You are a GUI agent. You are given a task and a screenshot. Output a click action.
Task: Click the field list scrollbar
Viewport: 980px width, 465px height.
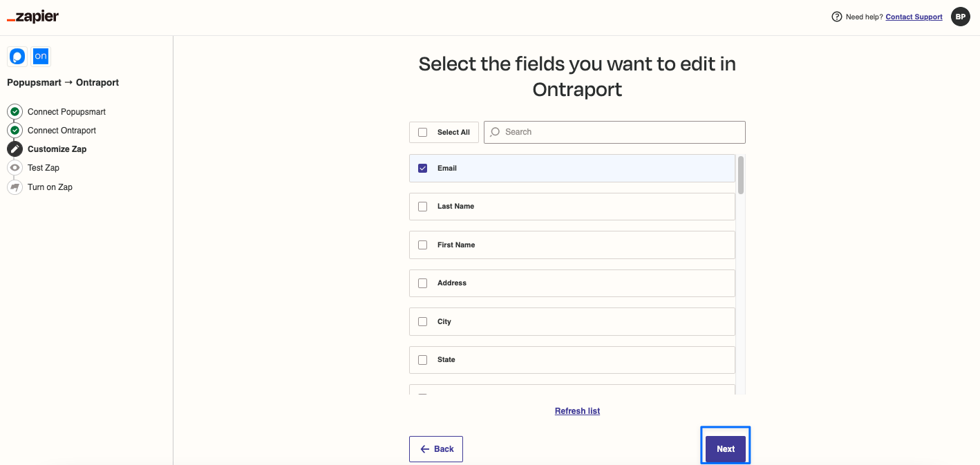[x=741, y=175]
